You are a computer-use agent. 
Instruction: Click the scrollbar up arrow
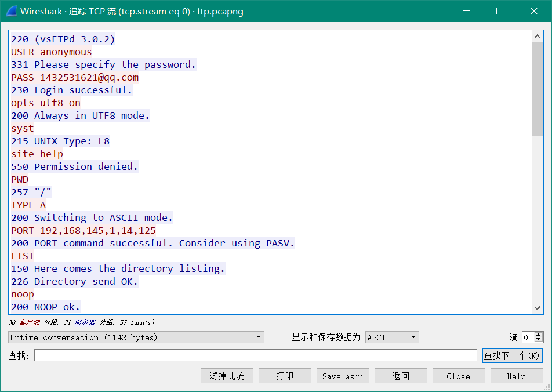point(537,37)
